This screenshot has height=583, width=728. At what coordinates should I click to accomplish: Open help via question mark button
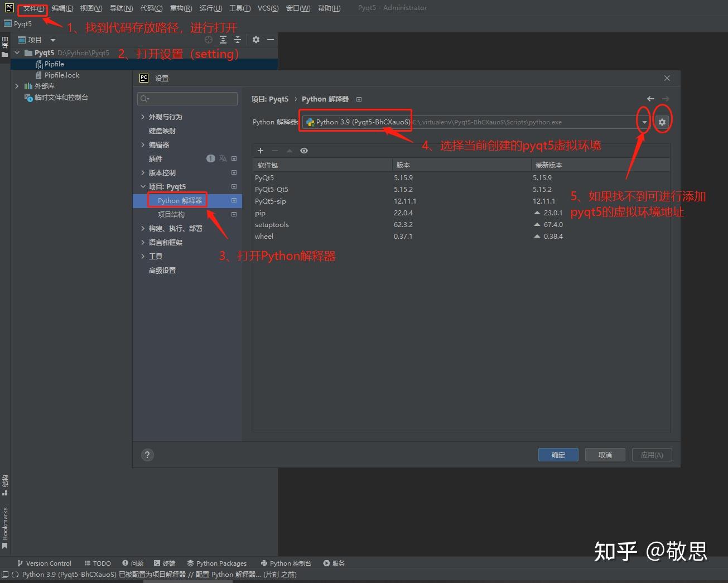pos(147,455)
